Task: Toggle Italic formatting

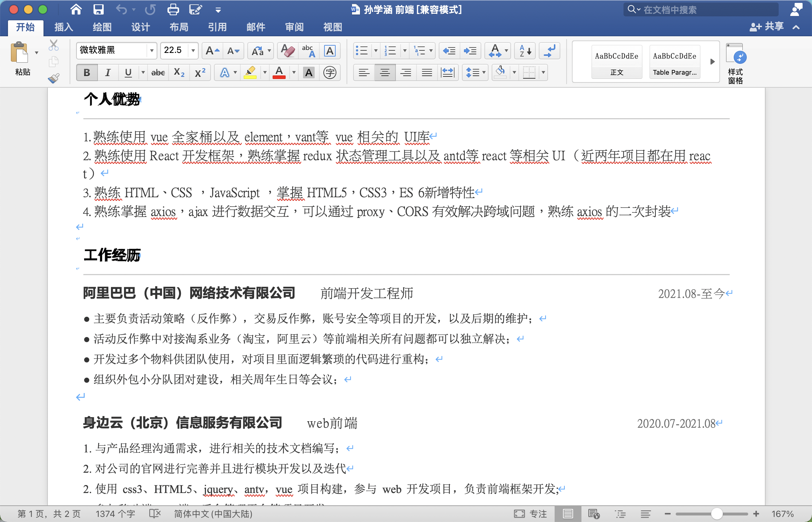Action: (x=108, y=72)
